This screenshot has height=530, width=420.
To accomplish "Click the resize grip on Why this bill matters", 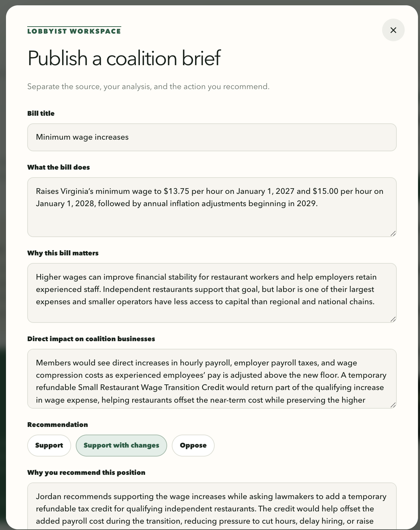I will tap(393, 319).
